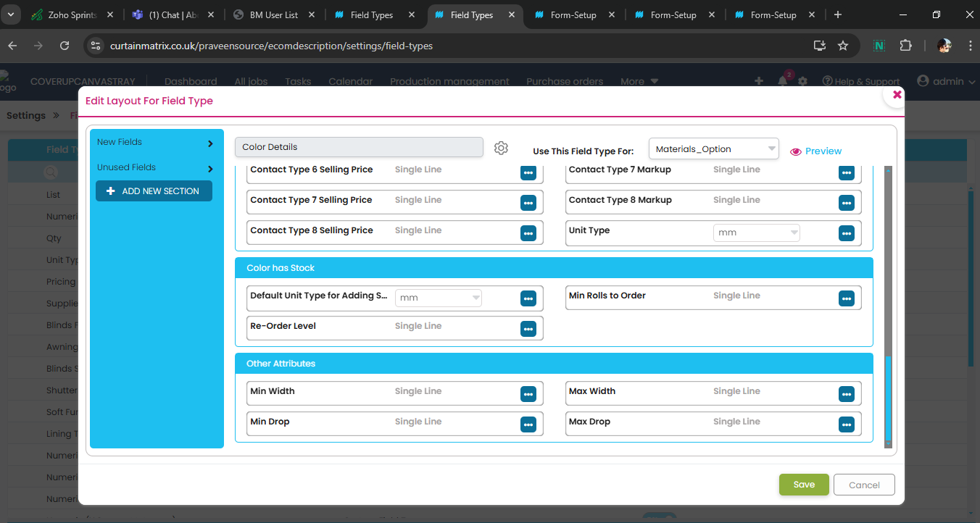
Task: Close the Edit Layout dialog with X
Action: coord(897,95)
